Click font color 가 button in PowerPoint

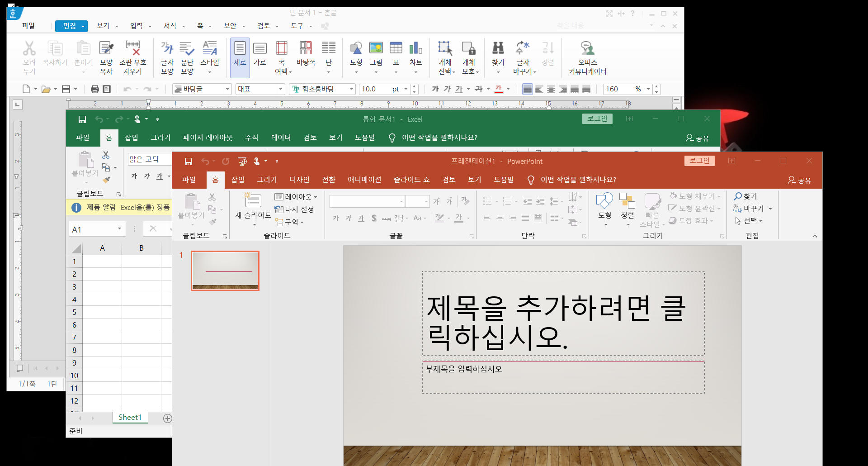coord(459,218)
